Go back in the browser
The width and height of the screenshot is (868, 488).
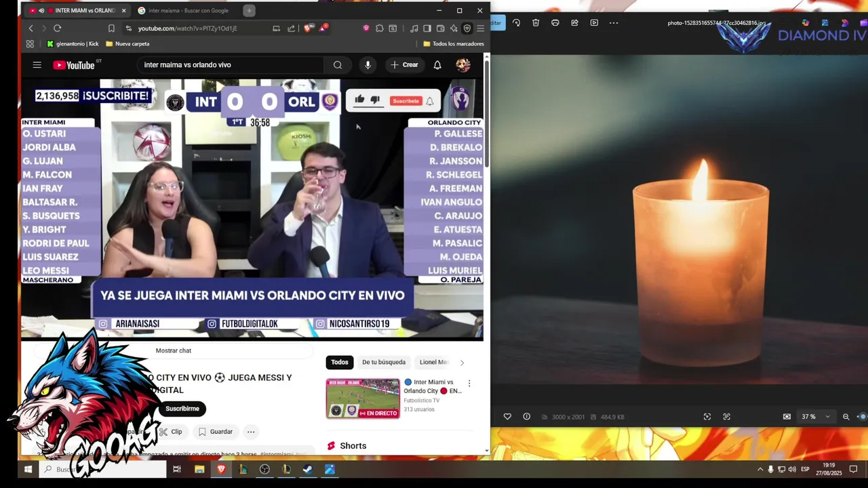tap(31, 28)
